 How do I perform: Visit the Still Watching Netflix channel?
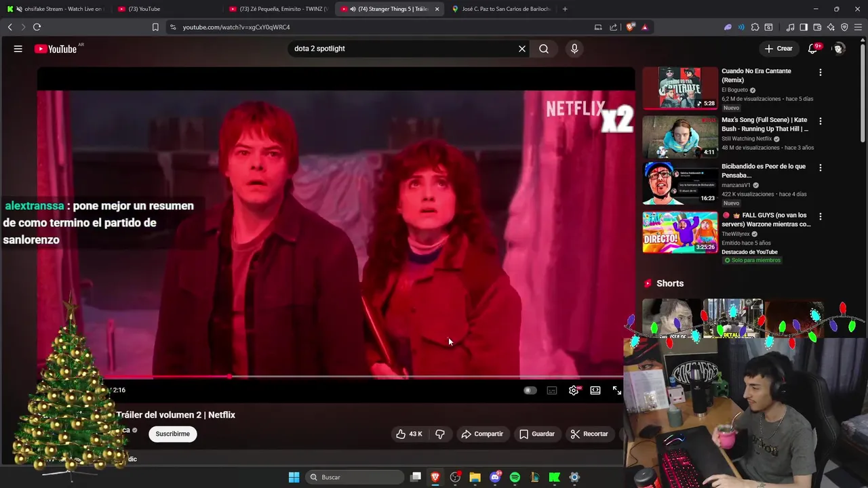pos(747,139)
